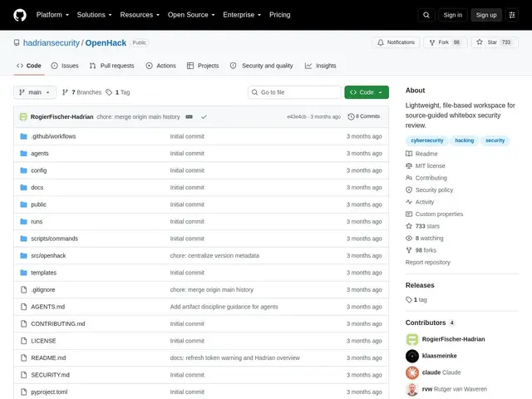The width and height of the screenshot is (532, 399).
Task: Click the Go to file field
Action: (294, 92)
